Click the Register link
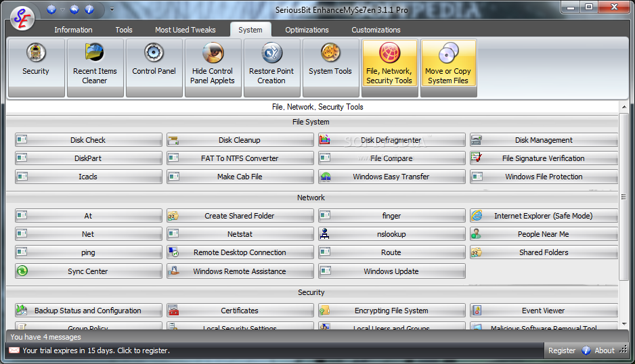This screenshot has width=635, height=364. pos(562,350)
